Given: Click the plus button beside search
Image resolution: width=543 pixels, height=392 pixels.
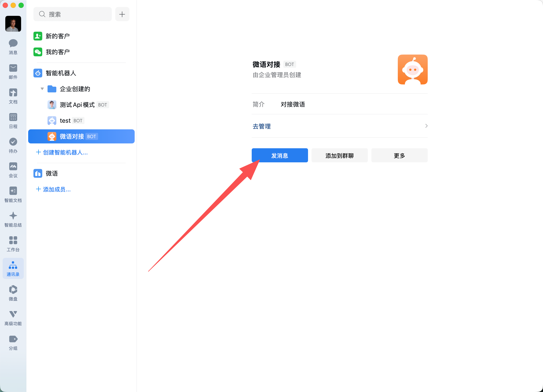Looking at the screenshot, I should (122, 14).
